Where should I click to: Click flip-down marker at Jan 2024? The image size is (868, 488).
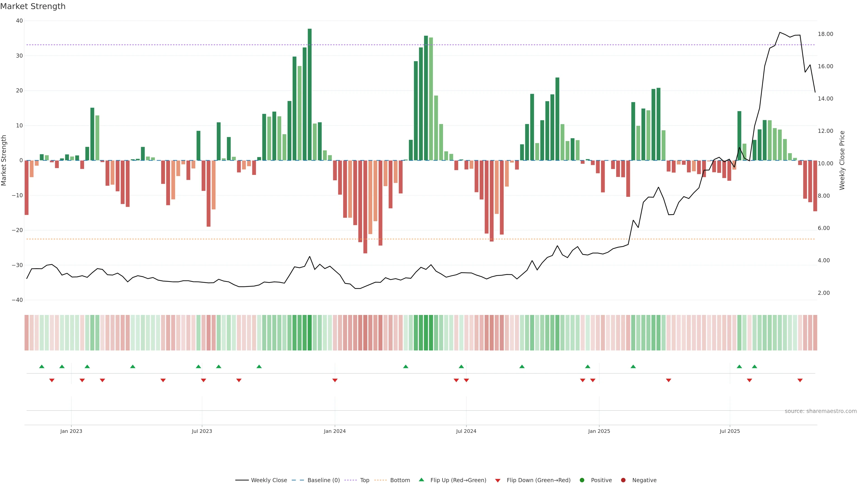click(335, 380)
